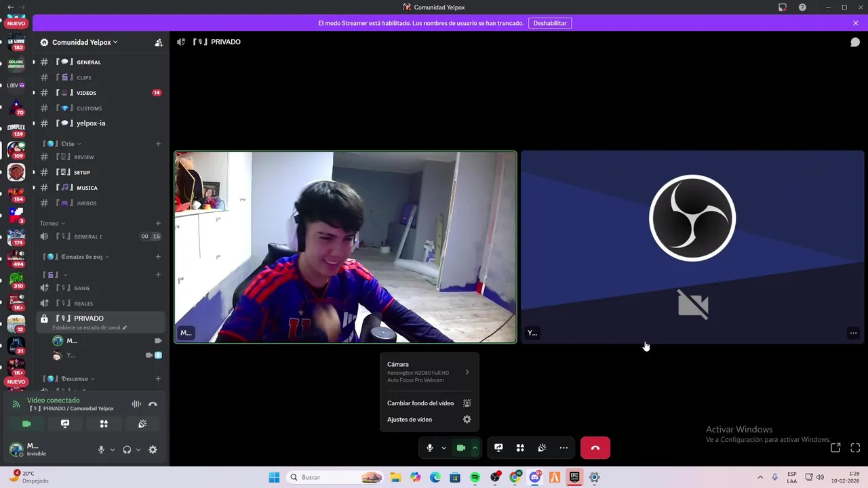Add channel to Canales de voz category
Viewport: 868px width, 488px height.
pos(158,257)
